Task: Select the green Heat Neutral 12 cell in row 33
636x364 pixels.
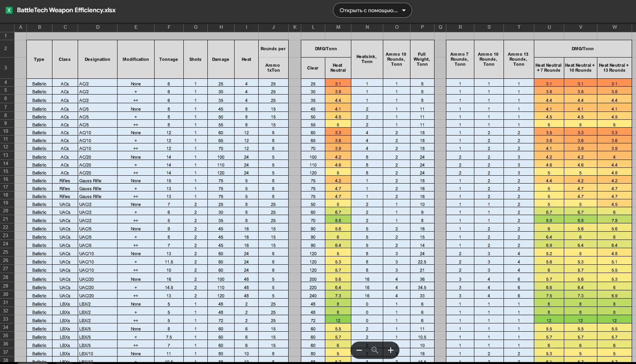Action: [x=338, y=320]
